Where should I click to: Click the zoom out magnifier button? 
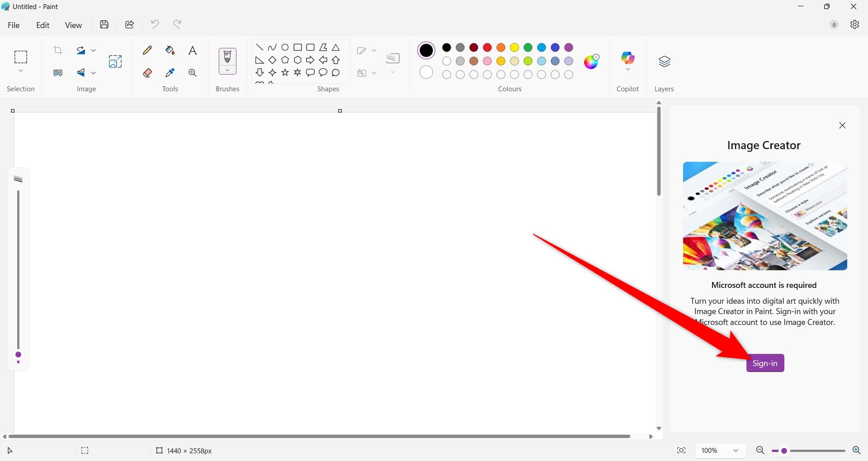[x=760, y=451]
